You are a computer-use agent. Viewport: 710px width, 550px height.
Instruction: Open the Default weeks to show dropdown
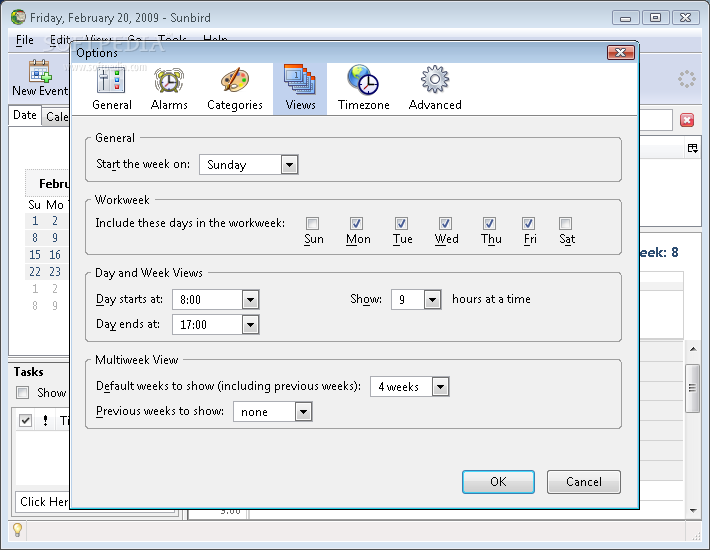(x=409, y=387)
